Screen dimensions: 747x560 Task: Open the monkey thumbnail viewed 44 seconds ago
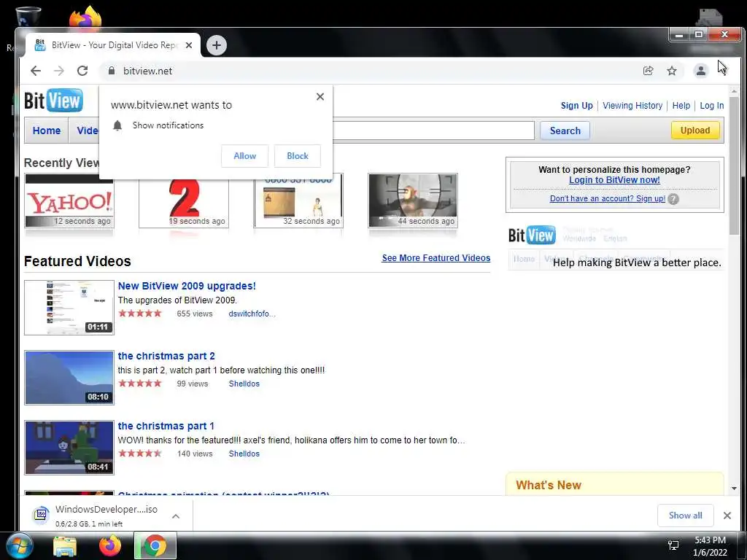coord(413,201)
